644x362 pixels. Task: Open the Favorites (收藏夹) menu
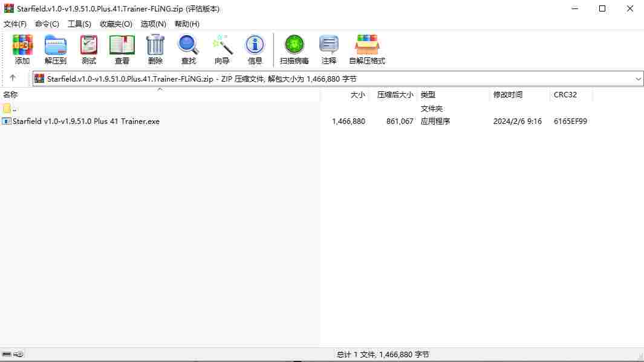point(116,24)
